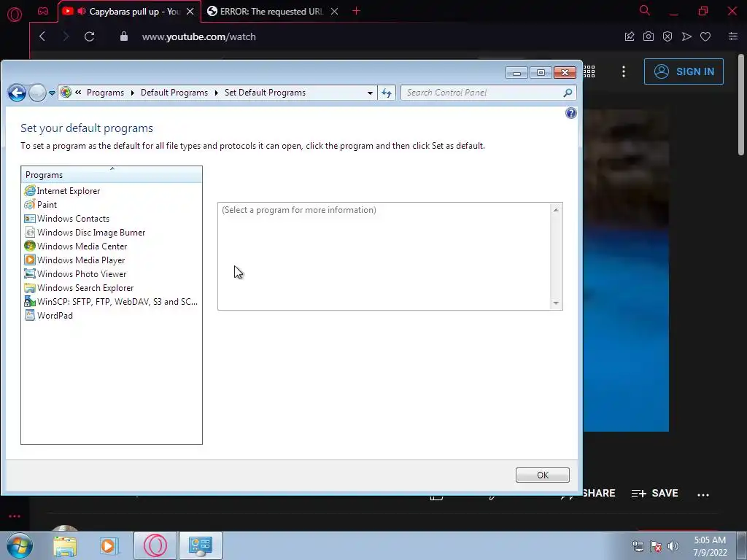Open Control Panel help icon
Screen dimensions: 747x560
570,113
